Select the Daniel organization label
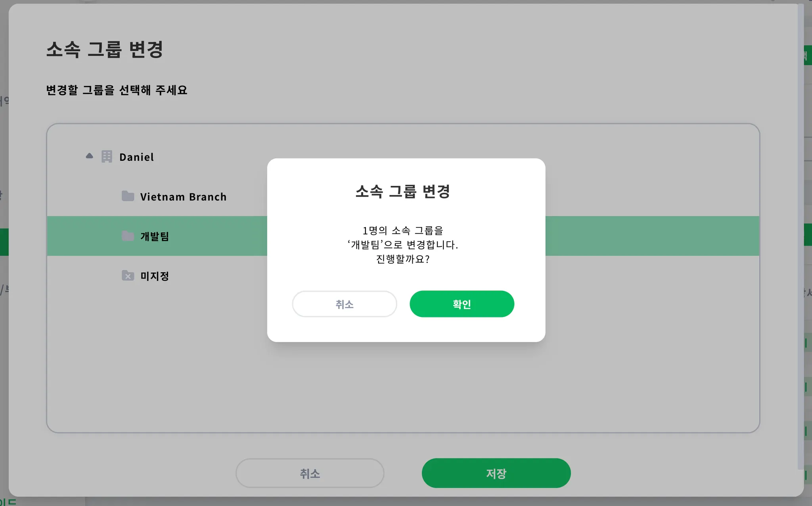Viewport: 812px width, 506px height. tap(136, 157)
